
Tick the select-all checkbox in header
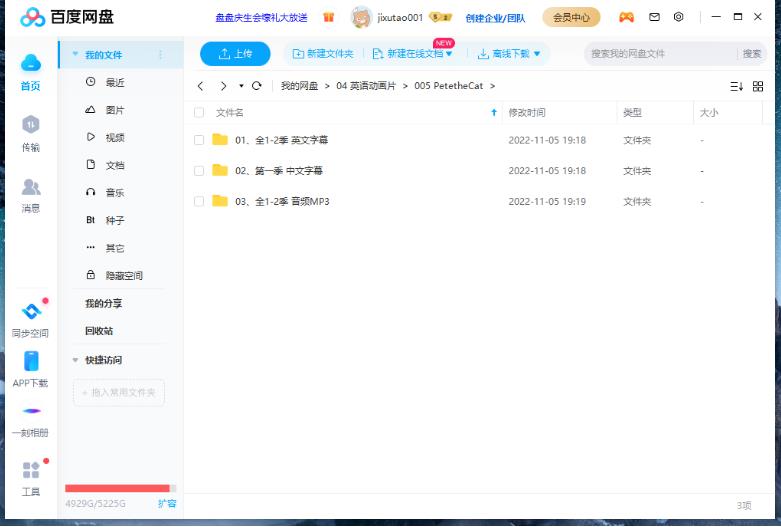pos(199,113)
